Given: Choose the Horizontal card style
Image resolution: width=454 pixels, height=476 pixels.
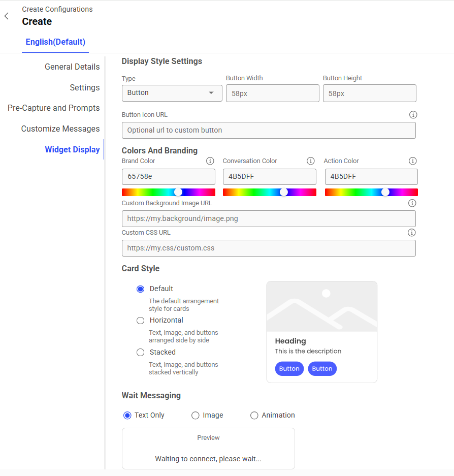Looking at the screenshot, I should click(140, 321).
